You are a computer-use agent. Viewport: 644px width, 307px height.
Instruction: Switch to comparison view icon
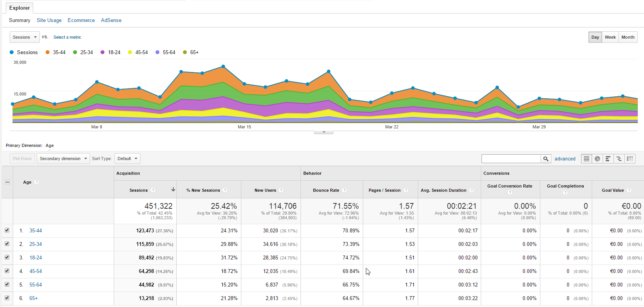click(x=619, y=159)
